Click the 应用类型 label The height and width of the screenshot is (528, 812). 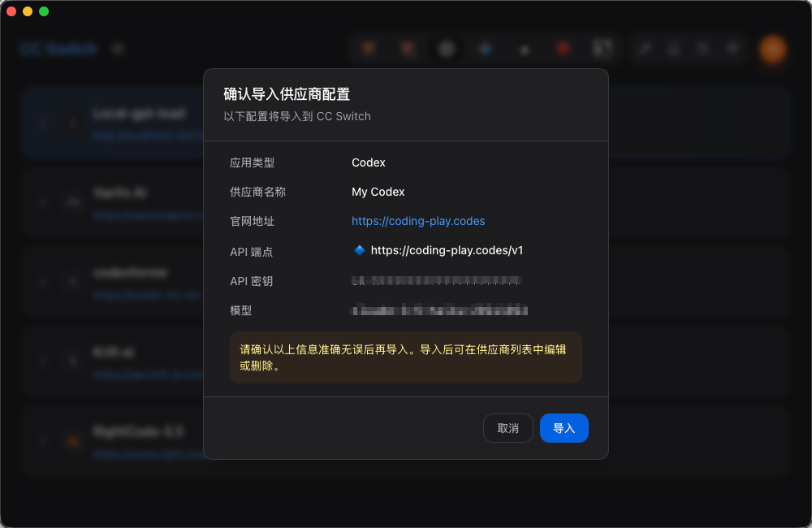pos(253,162)
